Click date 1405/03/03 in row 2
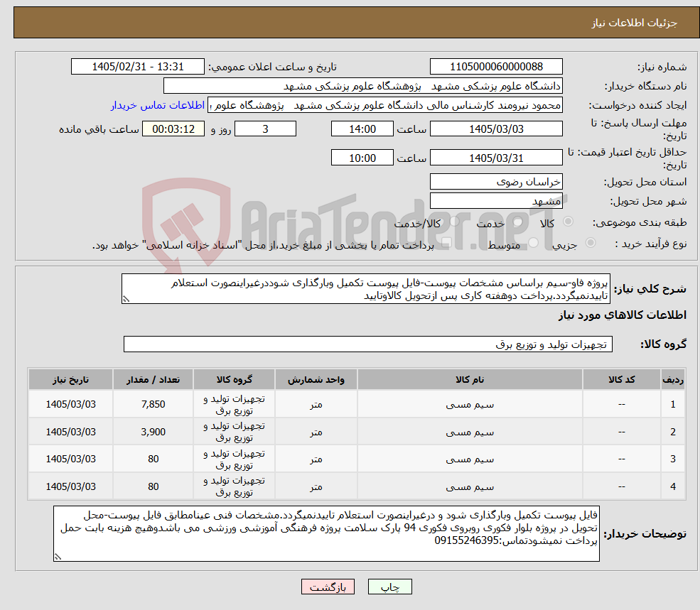The image size is (700, 610). pos(70,432)
